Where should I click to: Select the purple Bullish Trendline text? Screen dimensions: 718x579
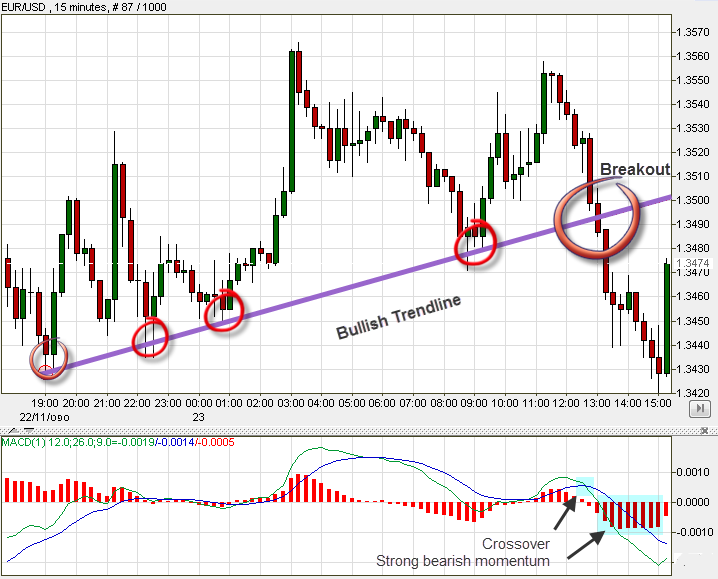(398, 317)
